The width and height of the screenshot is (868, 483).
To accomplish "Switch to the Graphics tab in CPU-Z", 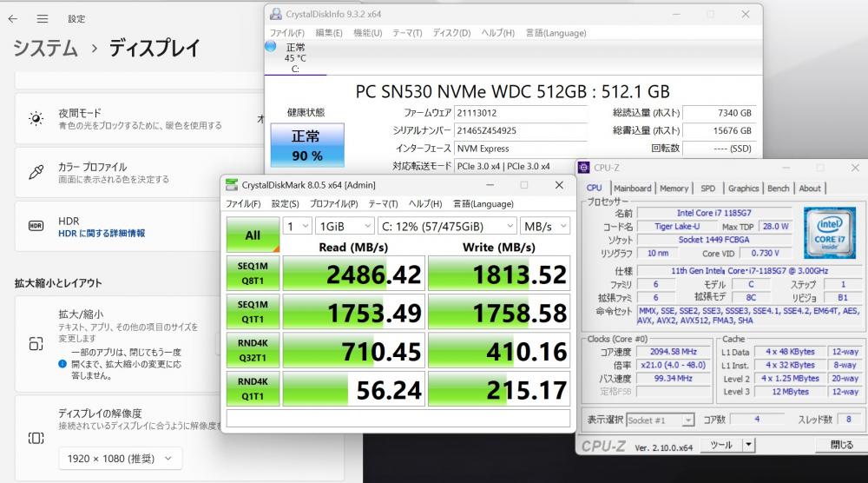I will click(x=744, y=189).
